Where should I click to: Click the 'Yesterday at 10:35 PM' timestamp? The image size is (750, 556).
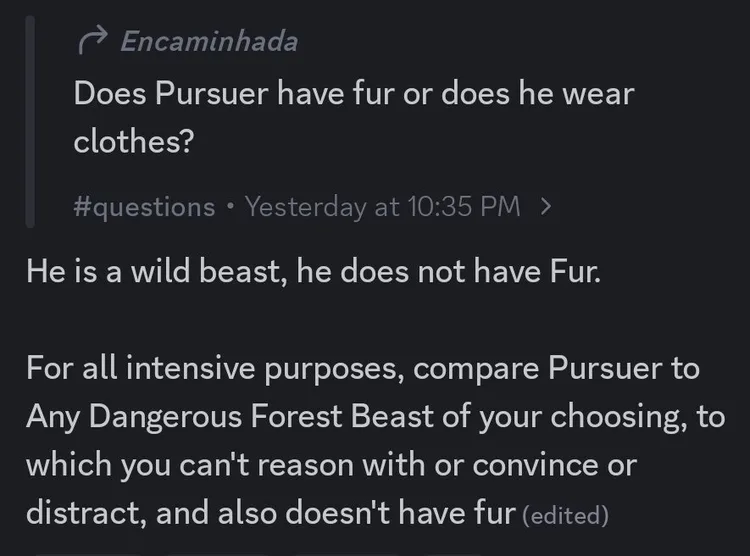pyautogui.click(x=383, y=207)
